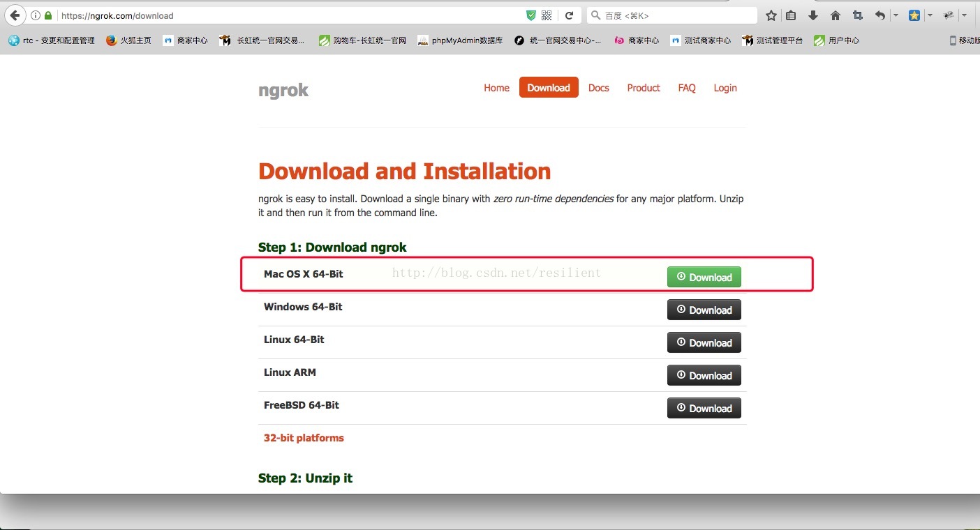Open the FAQ nav item
The image size is (980, 530).
(687, 88)
